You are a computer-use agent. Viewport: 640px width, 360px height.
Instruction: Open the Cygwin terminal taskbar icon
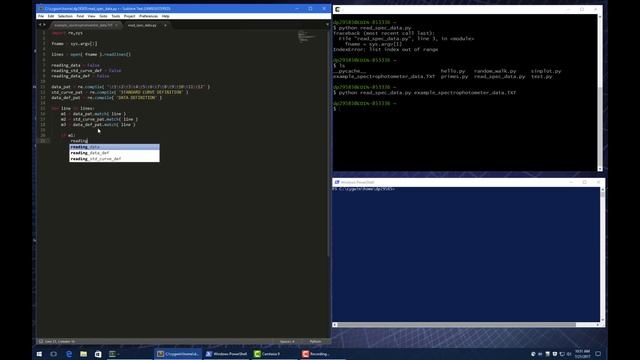coord(113,354)
